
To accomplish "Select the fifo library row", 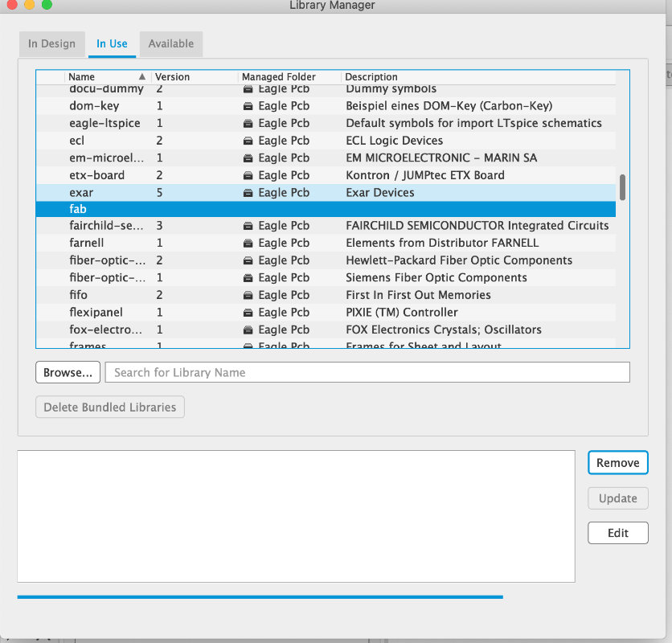I will 326,295.
